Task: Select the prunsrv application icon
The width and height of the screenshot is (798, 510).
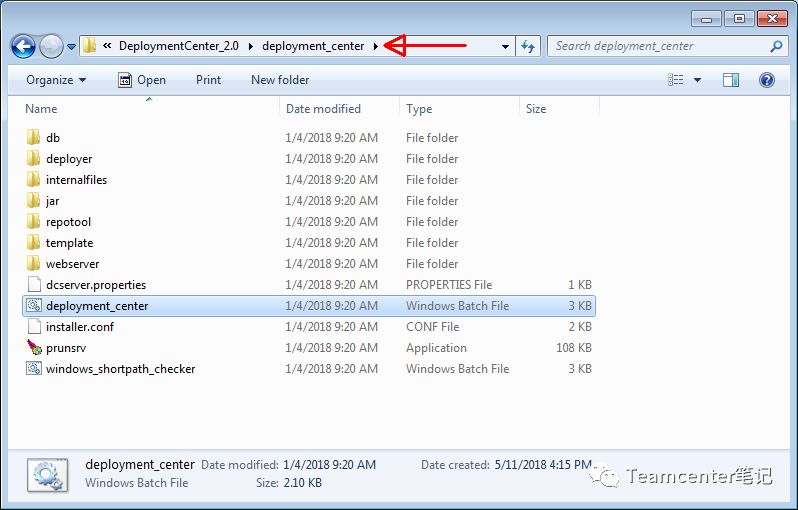Action: [x=34, y=348]
